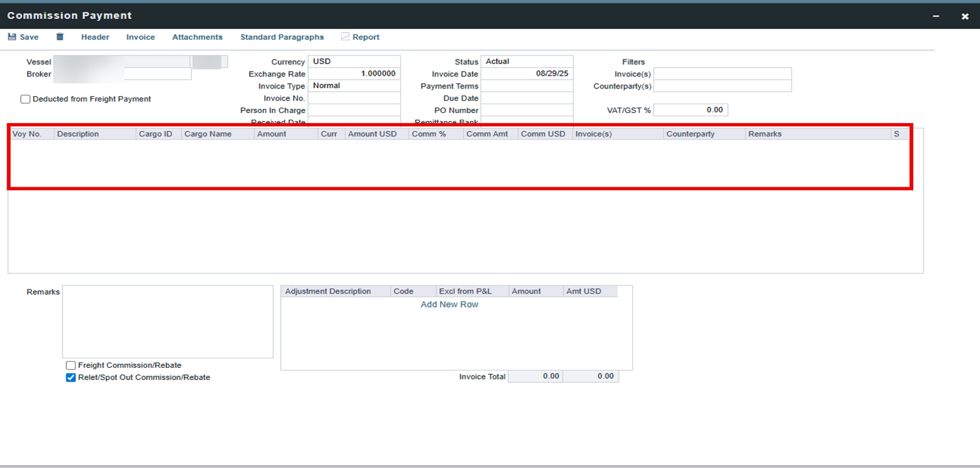Open the Invoice menu

pos(140,37)
